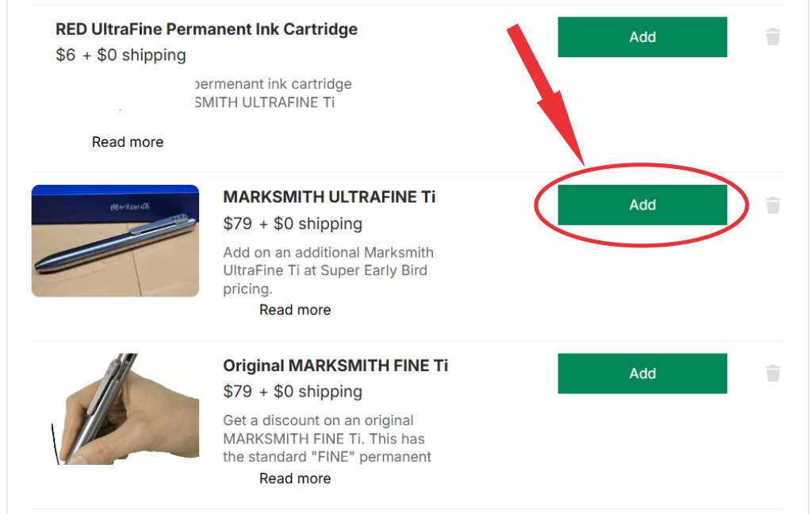Expand Read more under MARKSMITH ULTRAFINE Ti

(x=294, y=309)
